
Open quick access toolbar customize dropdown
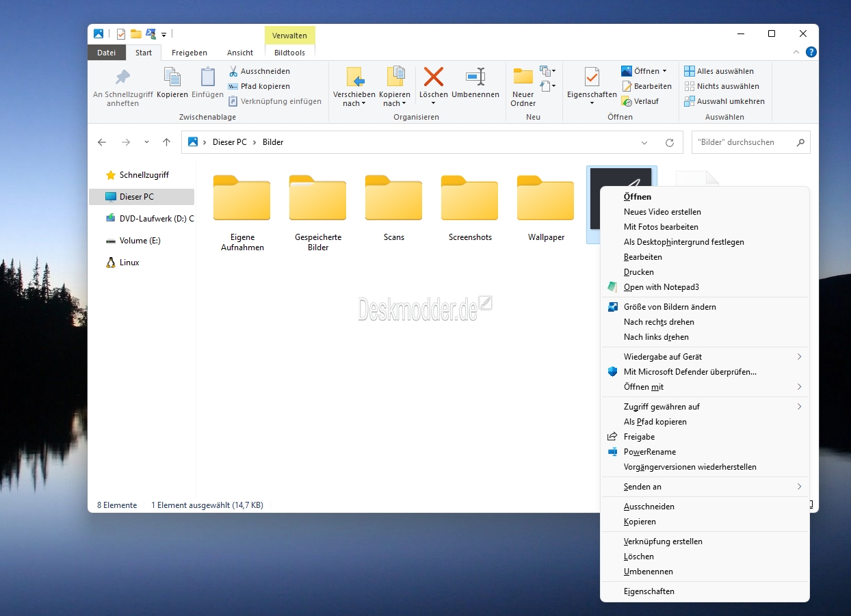[x=164, y=34]
